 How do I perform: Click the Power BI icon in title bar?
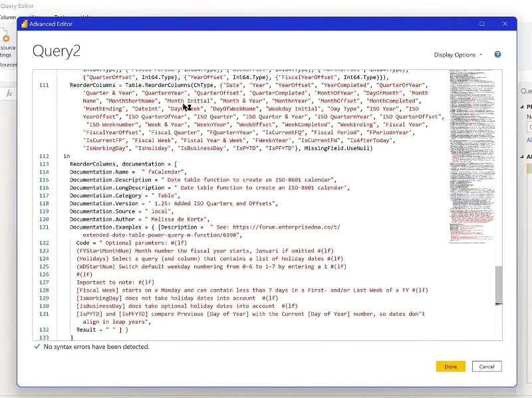pos(24,24)
